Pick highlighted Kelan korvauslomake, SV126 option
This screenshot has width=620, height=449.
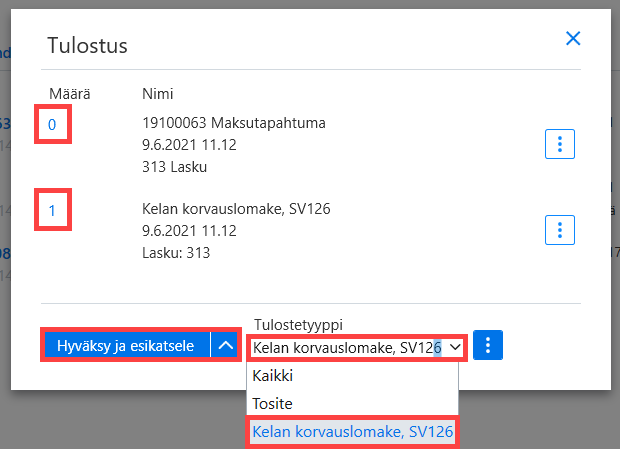click(x=352, y=432)
